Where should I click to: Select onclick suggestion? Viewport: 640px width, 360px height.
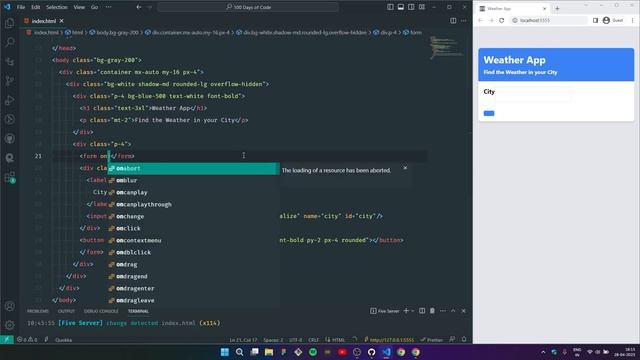coord(193,228)
